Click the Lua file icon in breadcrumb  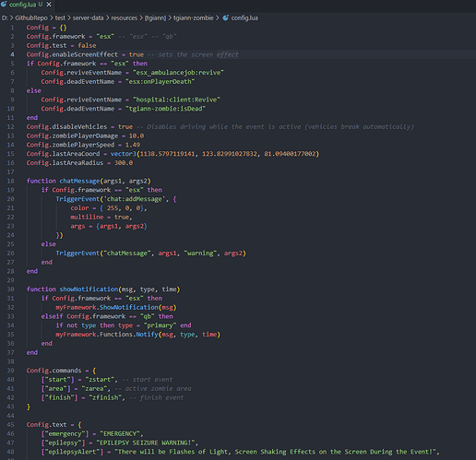click(225, 18)
